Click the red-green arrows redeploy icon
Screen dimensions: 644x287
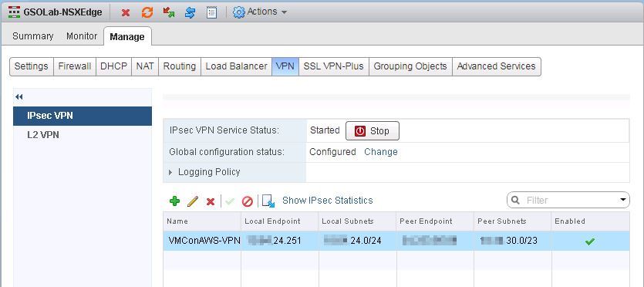tap(168, 12)
